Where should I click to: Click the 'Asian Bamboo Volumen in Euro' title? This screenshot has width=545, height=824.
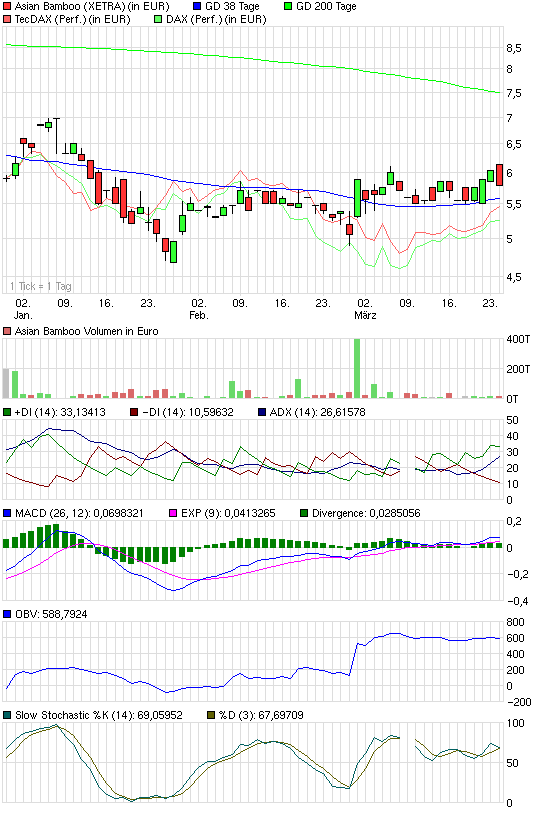tap(86, 332)
